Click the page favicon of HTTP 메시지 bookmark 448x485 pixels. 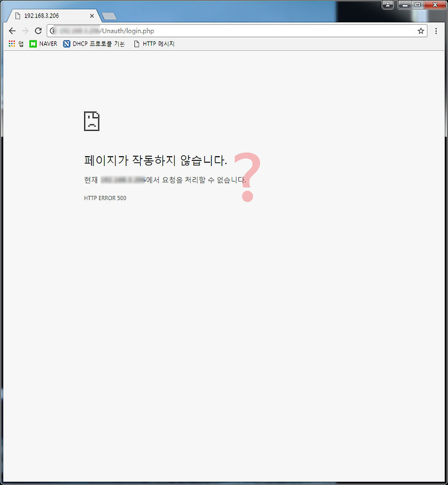click(136, 44)
